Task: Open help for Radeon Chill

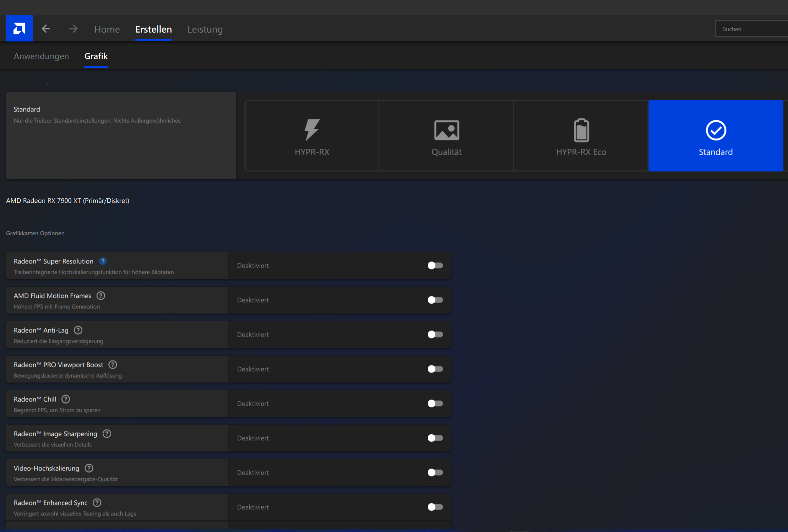Action: coord(66,399)
